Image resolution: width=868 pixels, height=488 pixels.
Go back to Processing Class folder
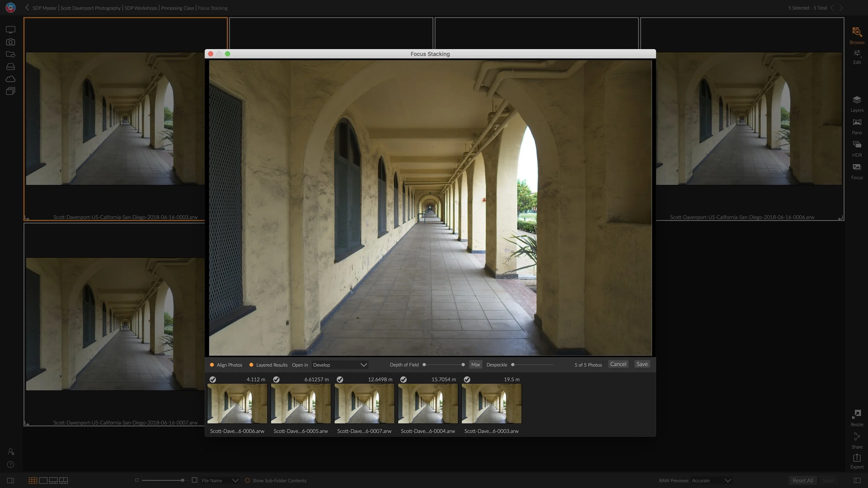point(177,8)
